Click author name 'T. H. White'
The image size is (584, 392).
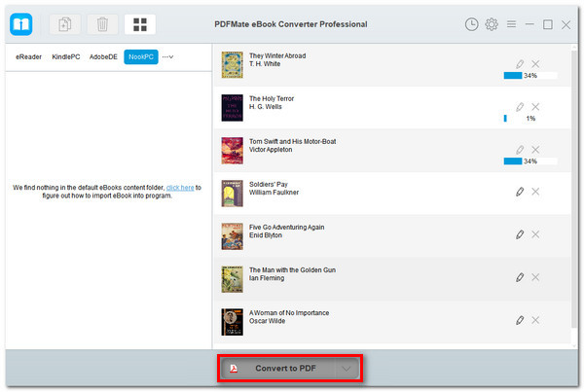pyautogui.click(x=265, y=64)
